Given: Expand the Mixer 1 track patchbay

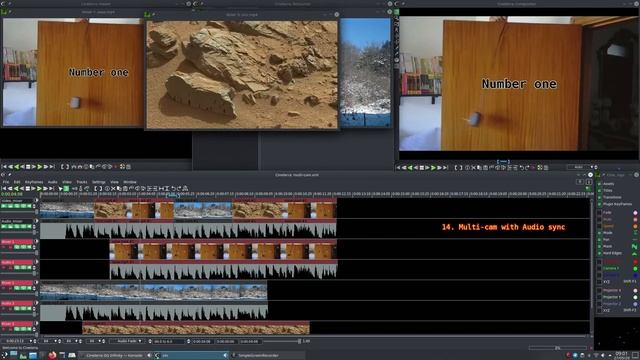Looking at the screenshot, I should [x=36, y=241].
